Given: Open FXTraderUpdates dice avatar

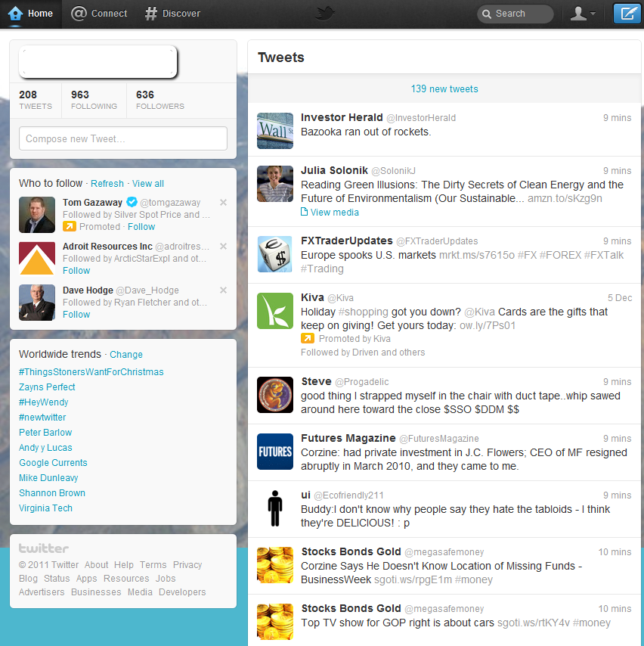Looking at the screenshot, I should pyautogui.click(x=275, y=254).
